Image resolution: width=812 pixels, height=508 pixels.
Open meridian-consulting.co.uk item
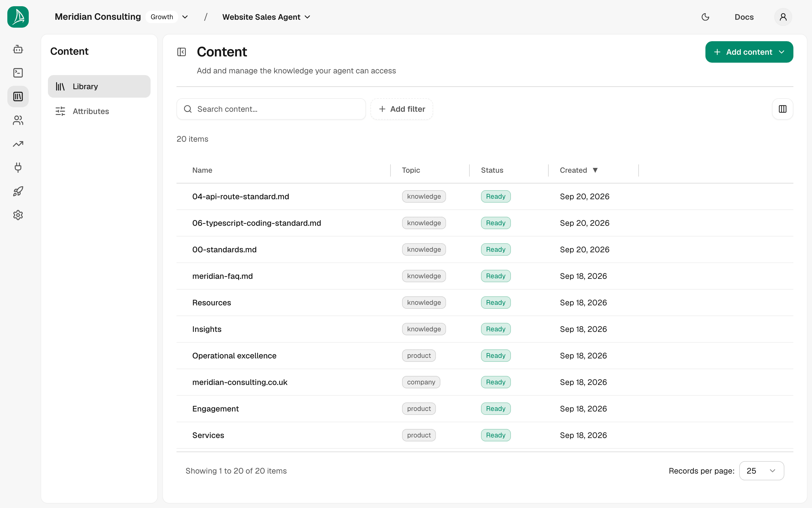(240, 382)
